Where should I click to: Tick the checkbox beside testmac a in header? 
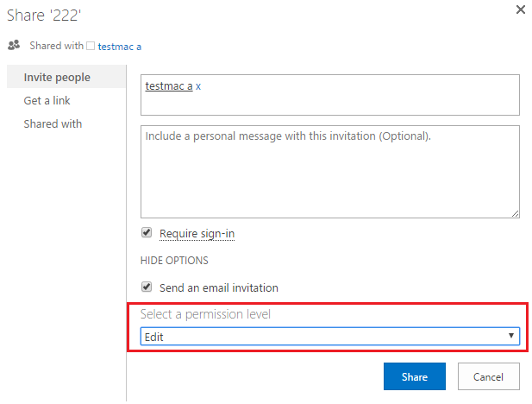pyautogui.click(x=91, y=46)
